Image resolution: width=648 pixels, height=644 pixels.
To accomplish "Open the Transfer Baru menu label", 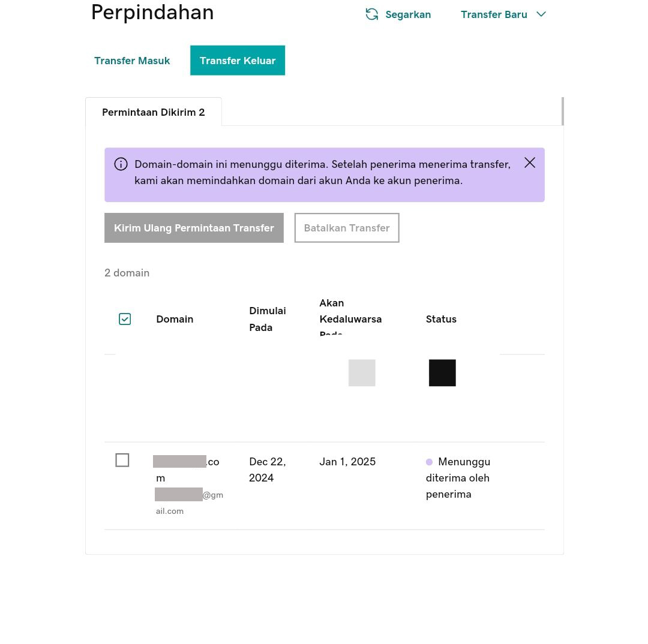I will point(494,14).
